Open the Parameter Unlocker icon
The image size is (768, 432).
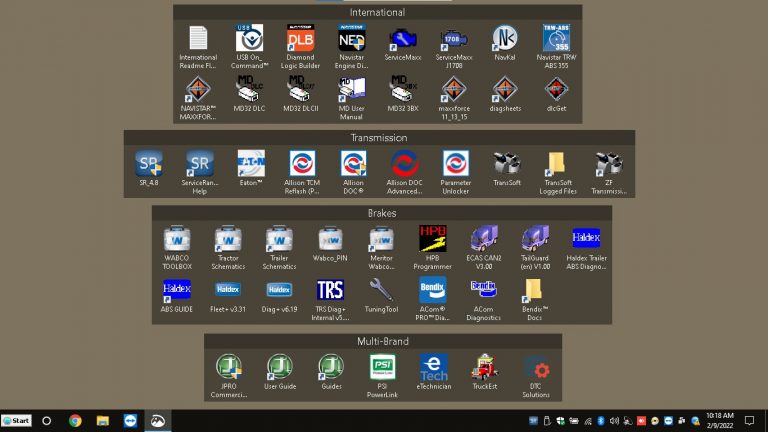[x=456, y=165]
